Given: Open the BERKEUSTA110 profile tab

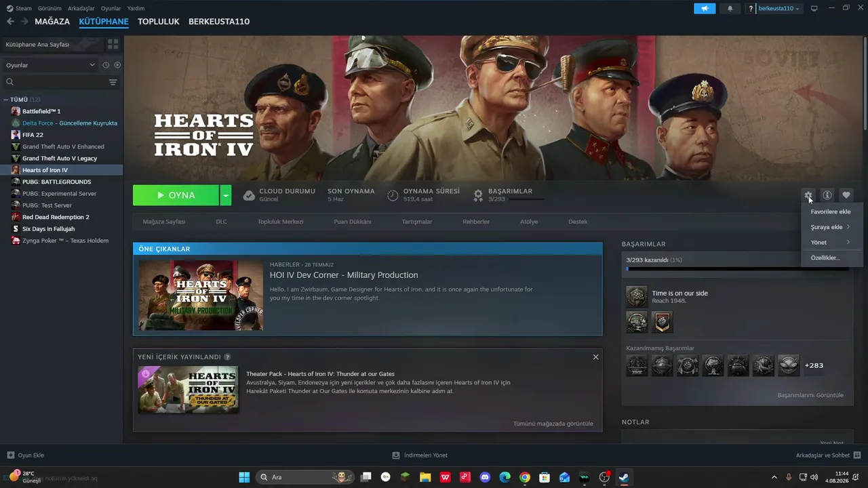Looking at the screenshot, I should [x=219, y=22].
